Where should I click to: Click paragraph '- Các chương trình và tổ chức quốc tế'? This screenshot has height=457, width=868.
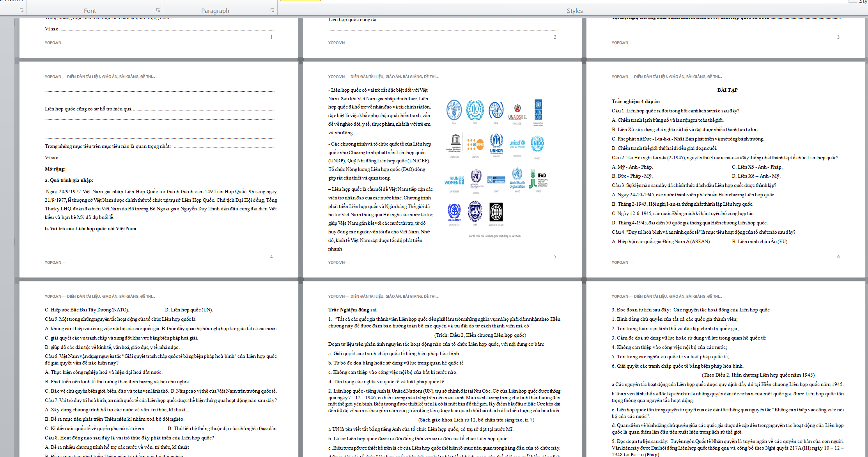(x=380, y=161)
